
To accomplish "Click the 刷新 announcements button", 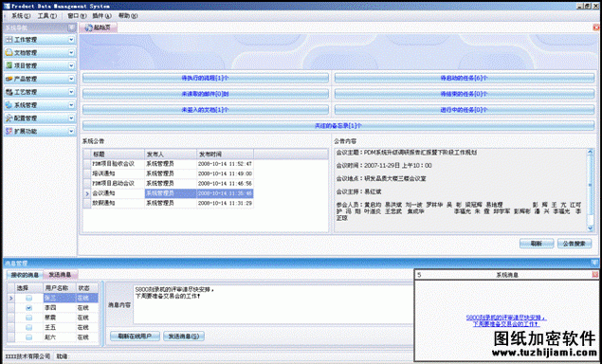I will coord(537,244).
